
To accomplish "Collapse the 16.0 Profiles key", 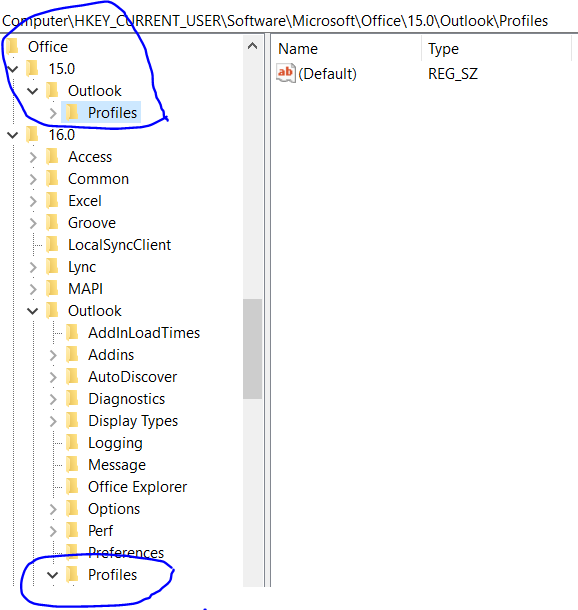I will click(53, 575).
